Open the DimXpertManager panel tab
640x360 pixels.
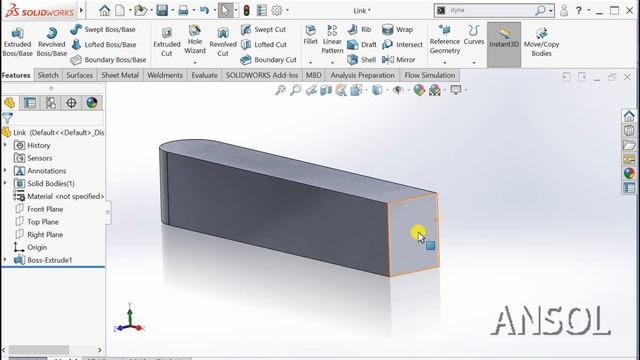[x=71, y=103]
